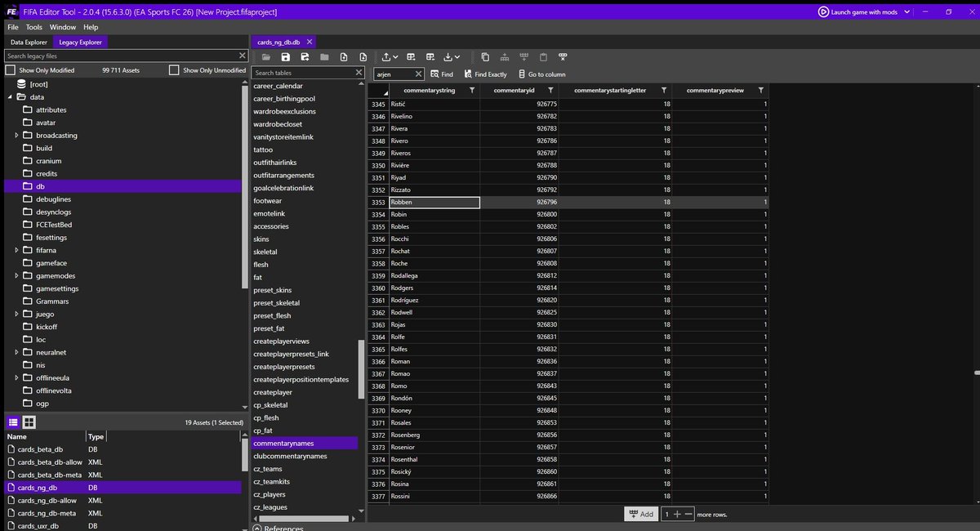Select the Legacy Explorer tab
Viewport: 980px width, 531px height.
coord(80,42)
